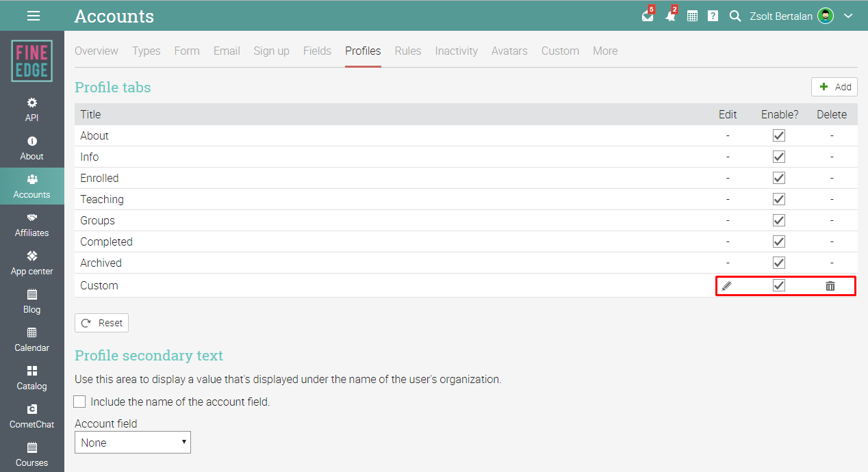Open the notifications bell icon
868x472 pixels.
(x=670, y=16)
